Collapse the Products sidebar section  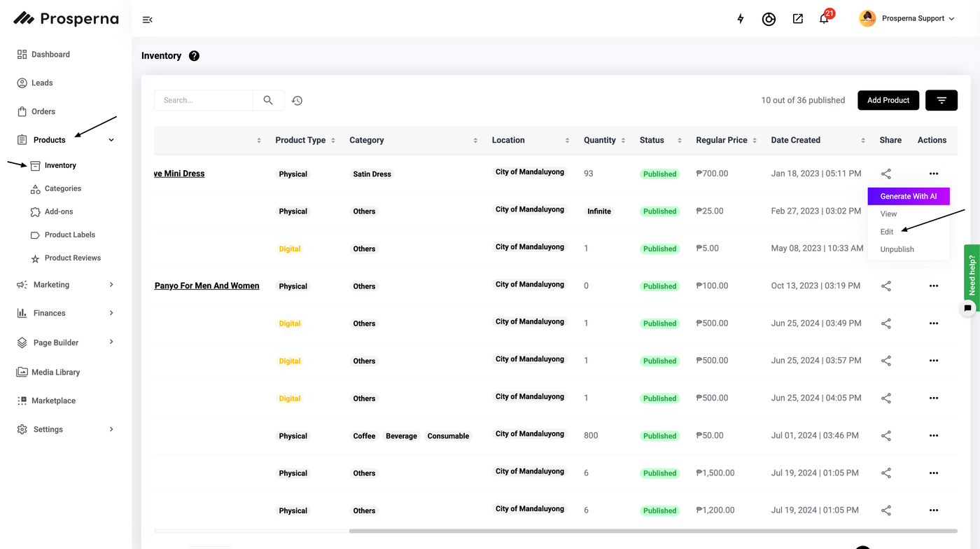pos(111,140)
